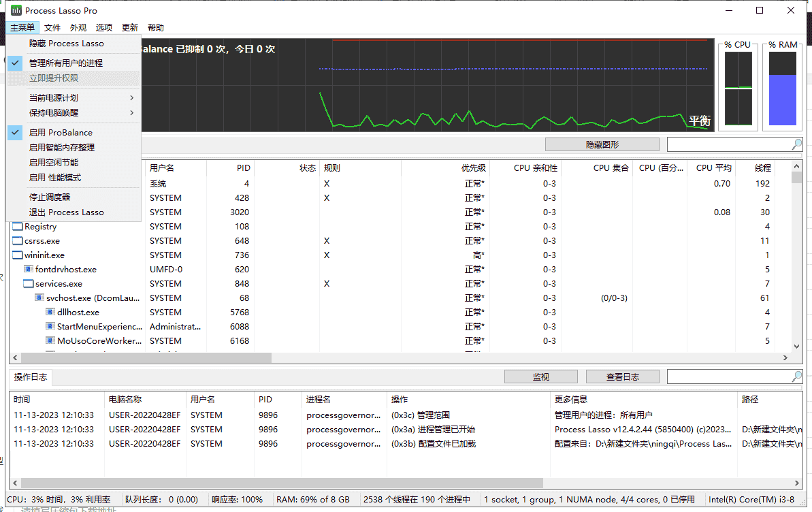Viewport: 812px width, 512px height.
Task: Click the services.exe process icon
Action: tap(29, 284)
